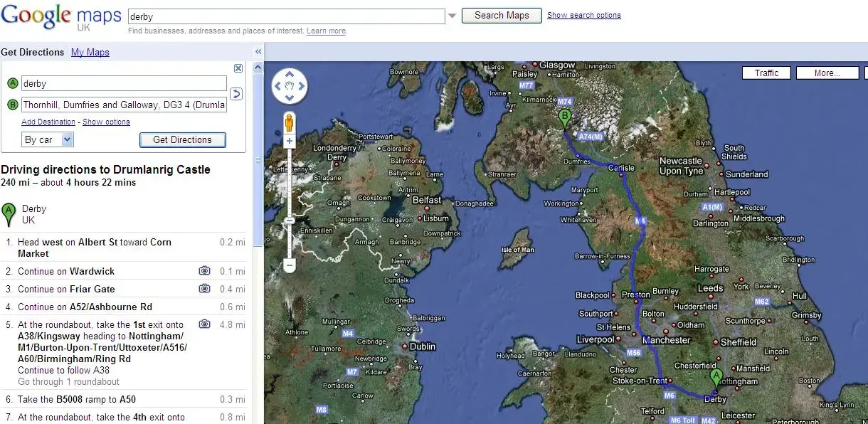This screenshot has width=868, height=424.
Task: Click the green B marker beside the Thornhill field
Action: point(13,105)
